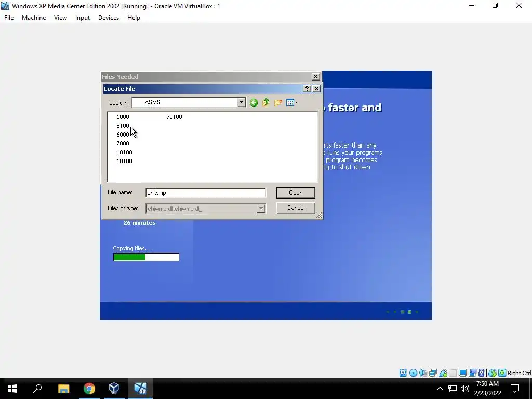The width and height of the screenshot is (532, 399).
Task: Go up one folder level
Action: [265, 102]
